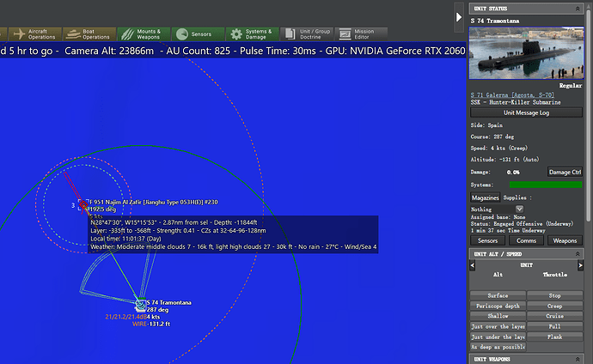Collapse the Unit Weapons panel
Viewport: 593px width, 364px height.
tap(578, 359)
